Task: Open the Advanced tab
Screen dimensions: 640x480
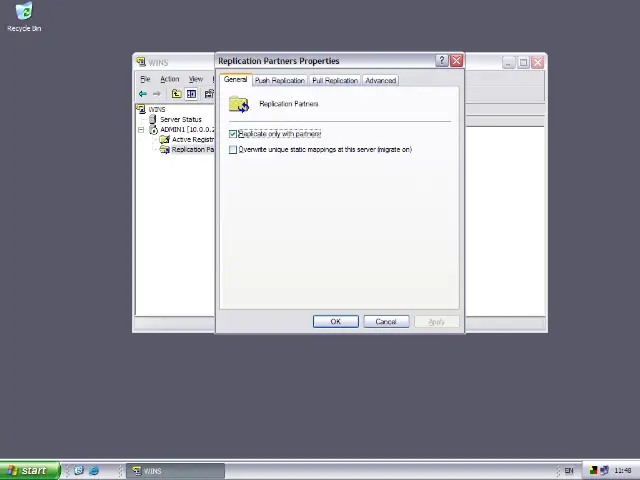Action: tap(380, 80)
